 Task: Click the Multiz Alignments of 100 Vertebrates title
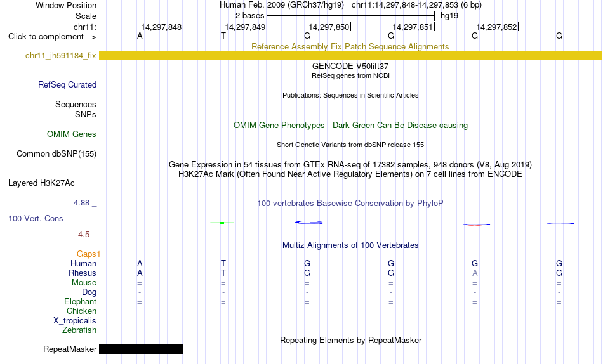(350, 245)
